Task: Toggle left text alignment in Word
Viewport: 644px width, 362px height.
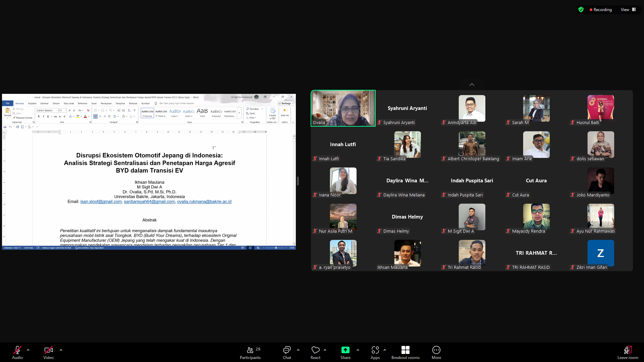Action: tap(95, 116)
